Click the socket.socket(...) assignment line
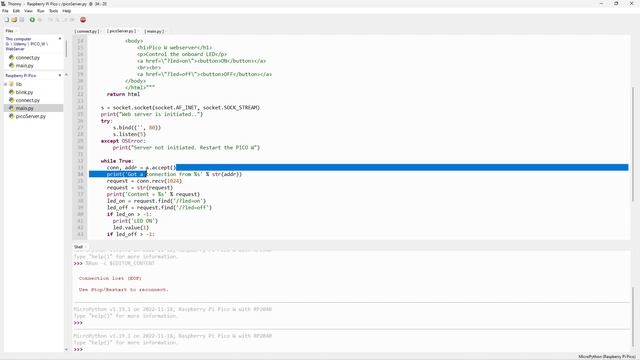This screenshot has height=360, width=640. 180,108
